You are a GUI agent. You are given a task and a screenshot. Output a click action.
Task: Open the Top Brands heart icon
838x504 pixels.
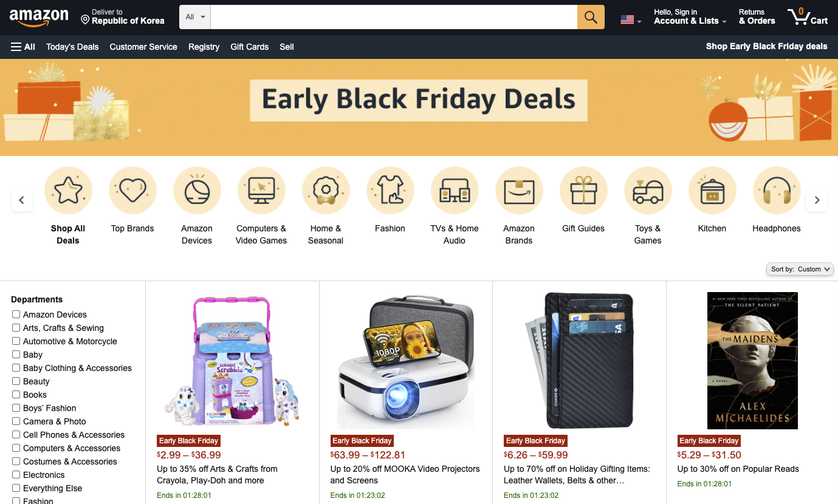point(132,191)
